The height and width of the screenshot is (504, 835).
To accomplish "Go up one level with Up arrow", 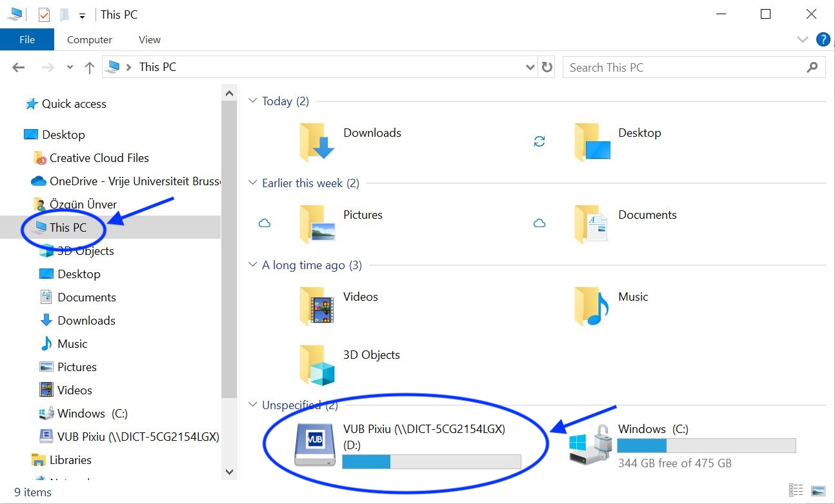I will click(x=90, y=67).
